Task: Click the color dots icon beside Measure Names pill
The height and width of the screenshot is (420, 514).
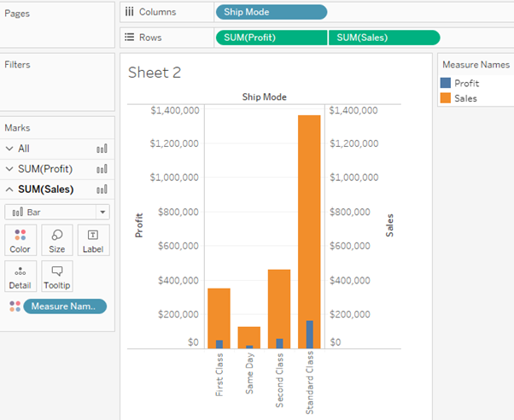Action: point(13,306)
